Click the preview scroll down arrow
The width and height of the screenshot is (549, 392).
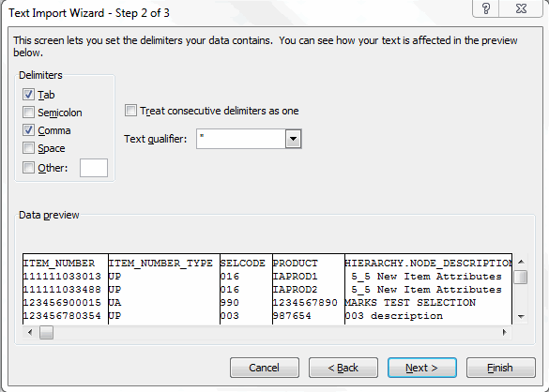[x=521, y=316]
